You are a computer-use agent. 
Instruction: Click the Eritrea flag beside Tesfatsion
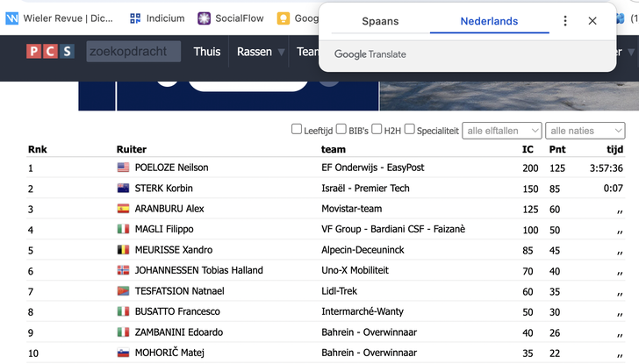pos(123,291)
